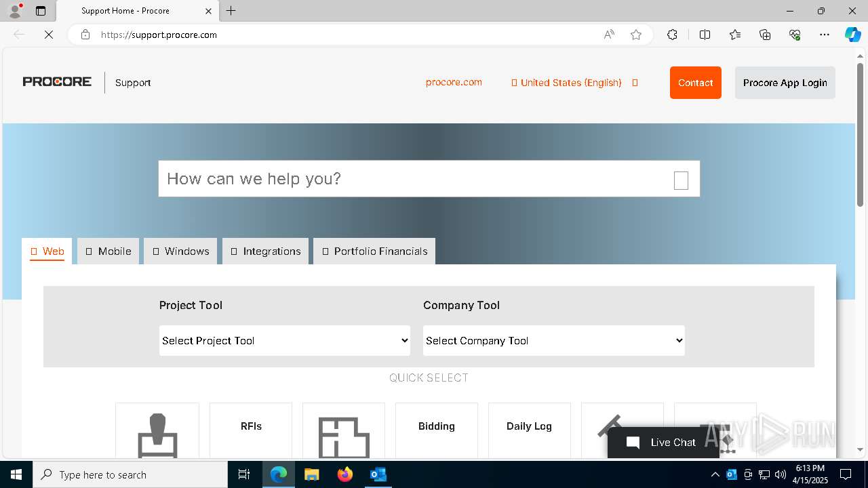Open Live Chat widget
Screen dimensions: 868x488
tap(663, 443)
